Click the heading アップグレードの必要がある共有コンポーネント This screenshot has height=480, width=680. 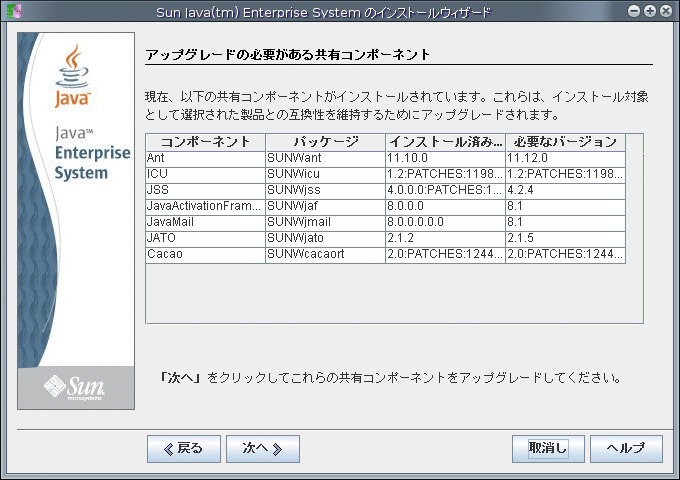(288, 55)
